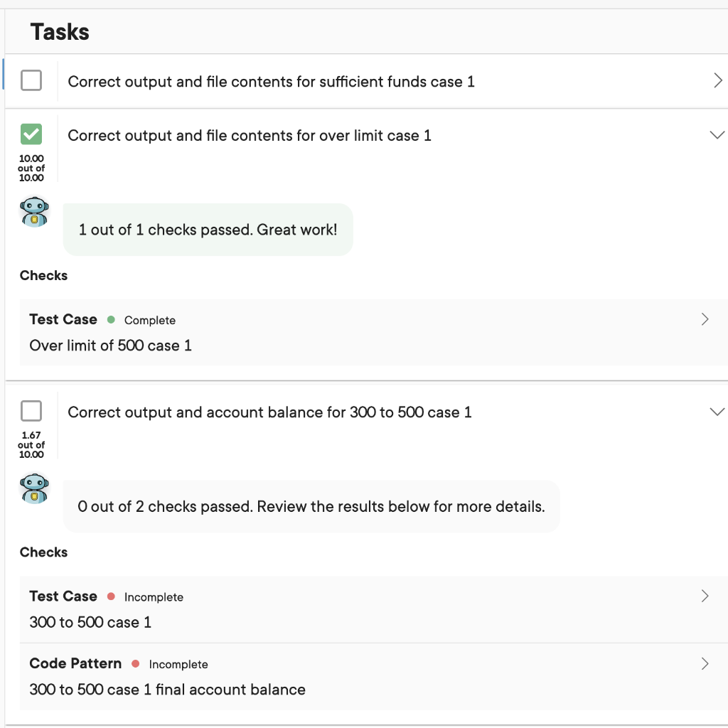
Task: Select Correct output for sufficient funds case 1 title
Action: coord(271,82)
